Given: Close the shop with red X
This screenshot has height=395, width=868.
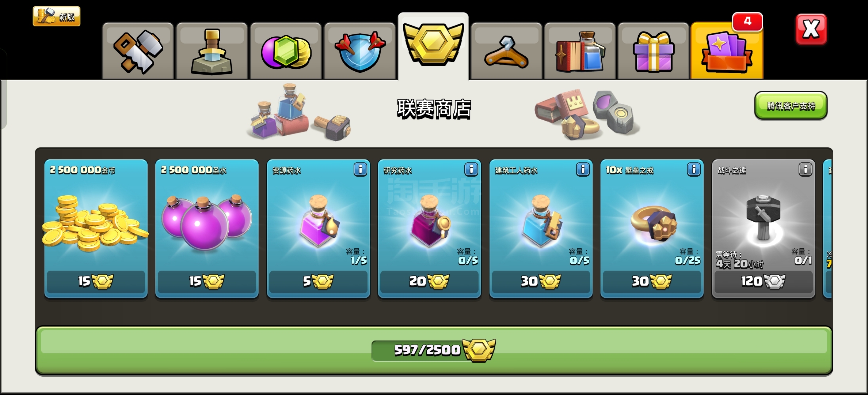Looking at the screenshot, I should [x=811, y=29].
